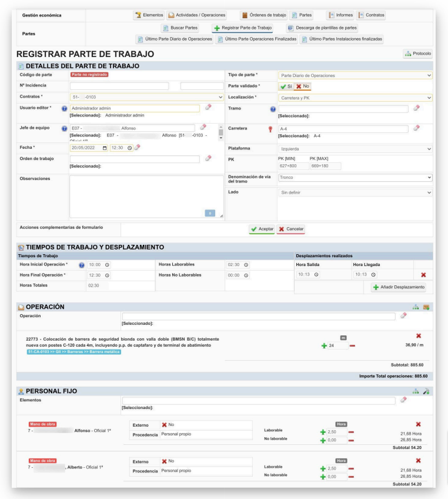Open Descarga de plantillas de partes

pos(322,28)
